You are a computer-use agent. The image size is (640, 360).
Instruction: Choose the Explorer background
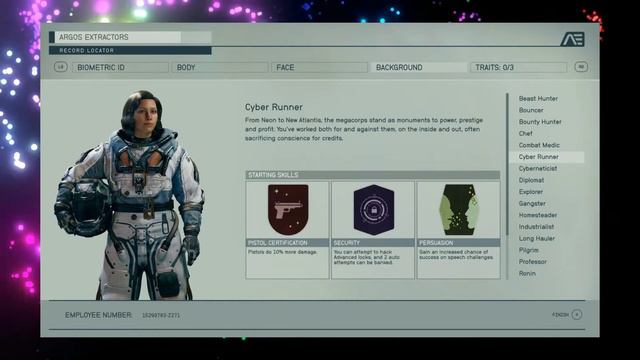(531, 191)
